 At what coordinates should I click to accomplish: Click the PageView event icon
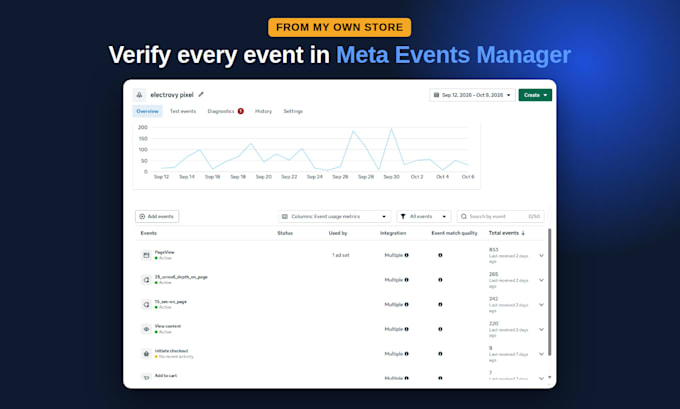click(x=146, y=255)
